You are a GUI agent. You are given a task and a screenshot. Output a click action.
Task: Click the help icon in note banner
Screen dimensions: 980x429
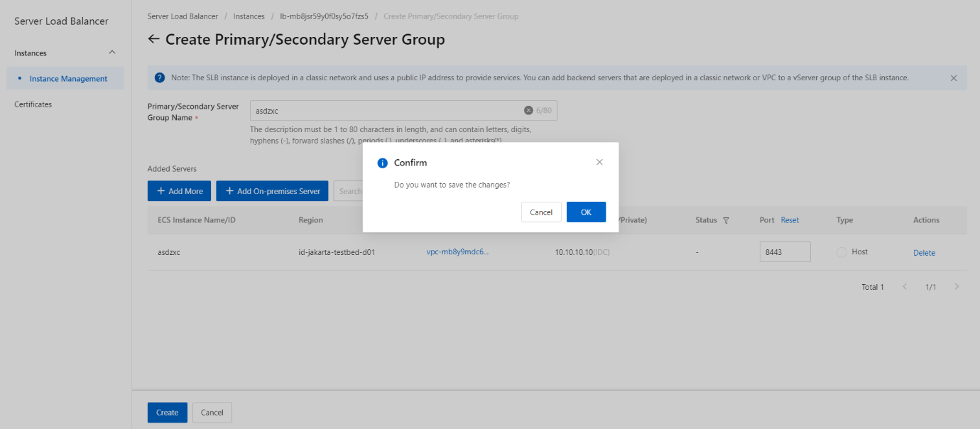click(x=160, y=77)
